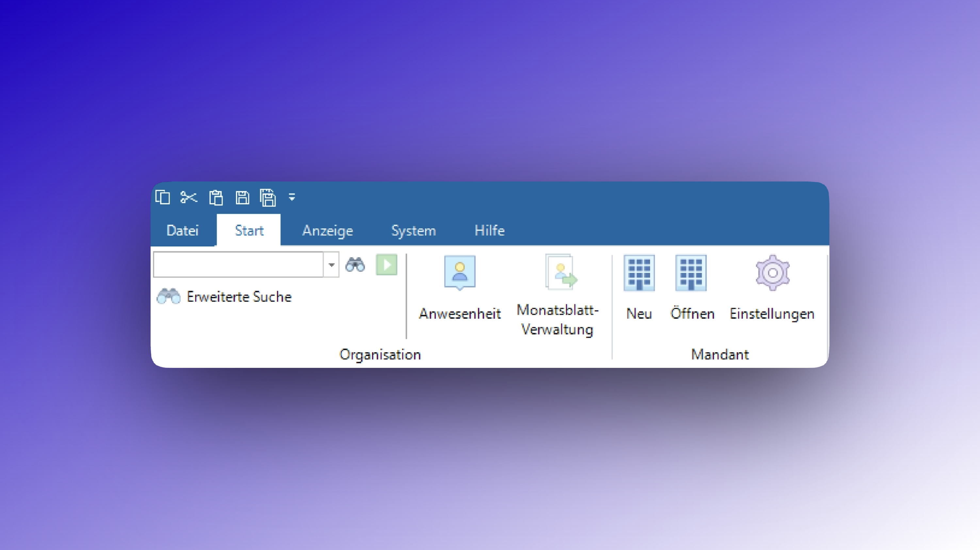Create a new Mandant with Neu
980x550 pixels.
pos(639,287)
